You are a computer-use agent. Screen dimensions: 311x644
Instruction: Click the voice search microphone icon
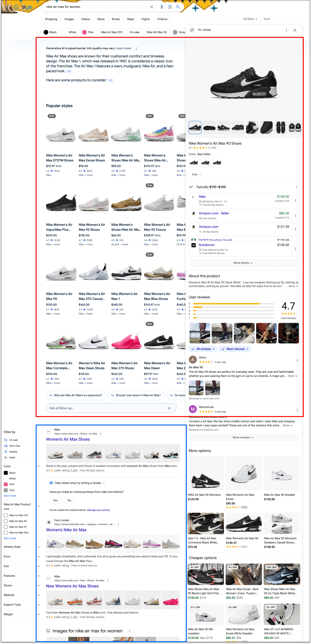[x=162, y=7]
